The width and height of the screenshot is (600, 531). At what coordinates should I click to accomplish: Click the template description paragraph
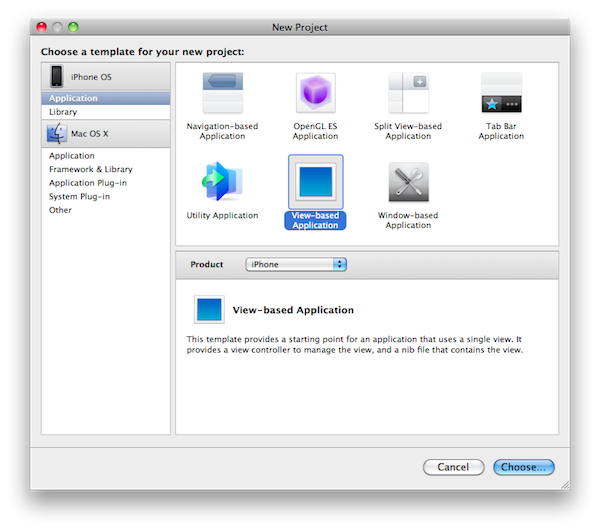[355, 344]
